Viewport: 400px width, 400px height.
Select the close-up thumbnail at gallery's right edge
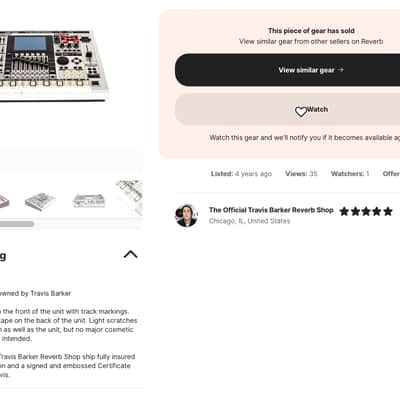coord(129,197)
